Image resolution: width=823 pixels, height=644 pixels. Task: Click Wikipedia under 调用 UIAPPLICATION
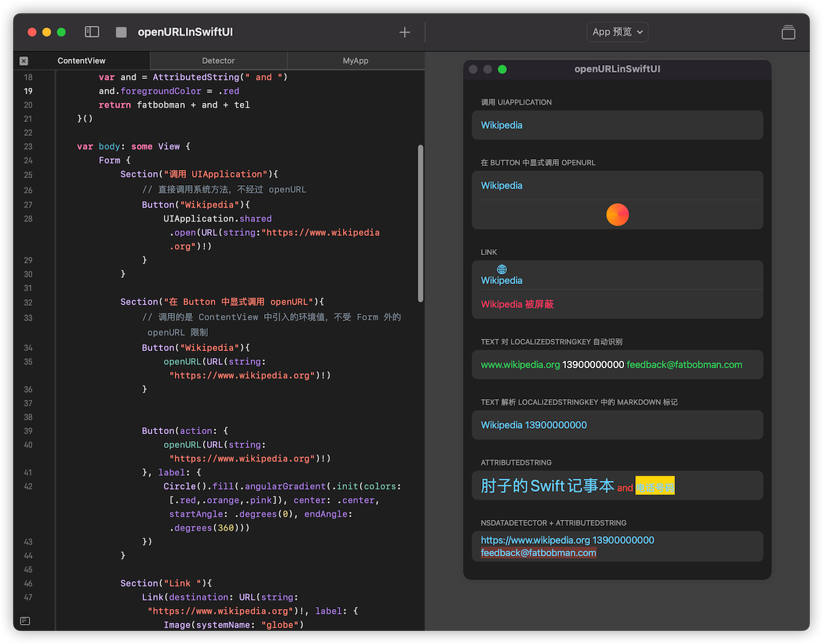point(501,125)
